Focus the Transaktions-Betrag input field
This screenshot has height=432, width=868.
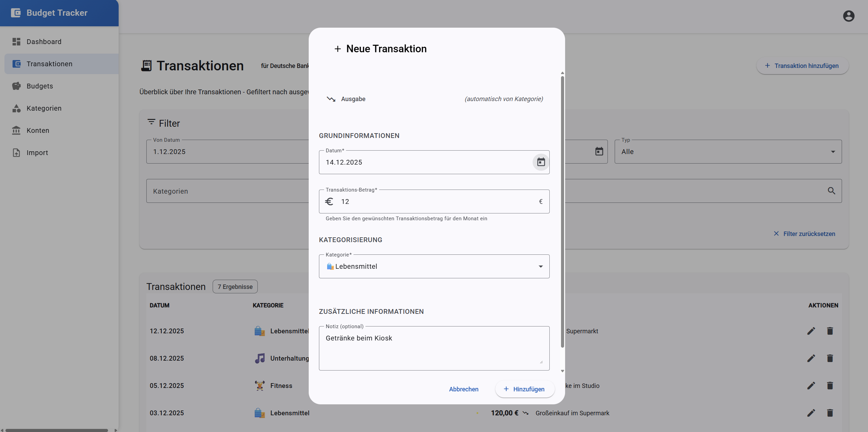(434, 201)
